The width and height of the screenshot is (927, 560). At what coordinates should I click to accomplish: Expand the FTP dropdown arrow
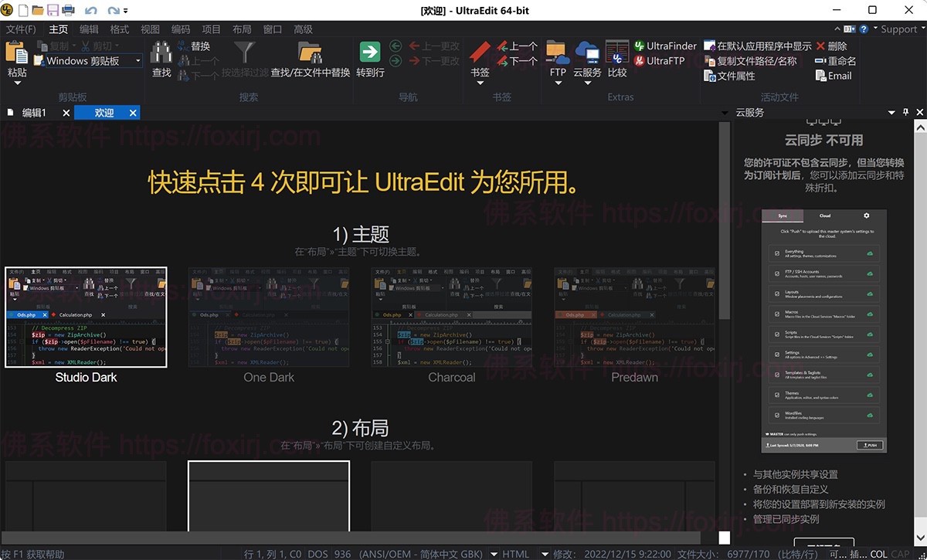pyautogui.click(x=559, y=83)
